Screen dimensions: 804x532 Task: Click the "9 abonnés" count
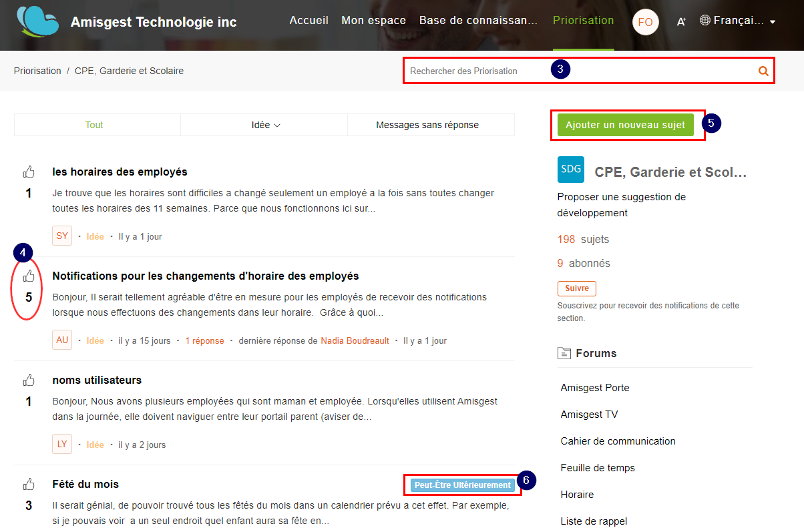(x=584, y=263)
